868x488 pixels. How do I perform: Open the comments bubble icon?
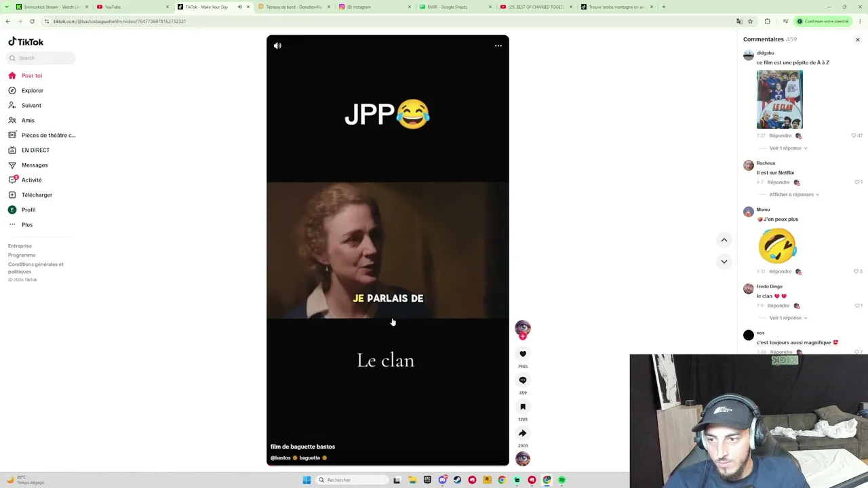pyautogui.click(x=523, y=380)
